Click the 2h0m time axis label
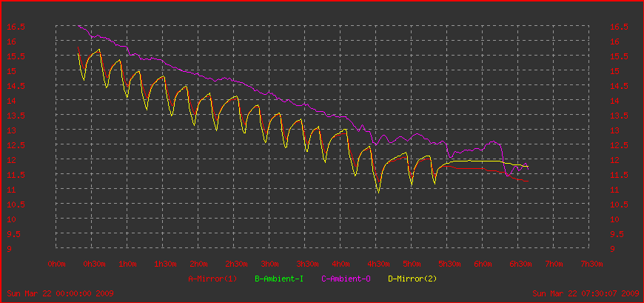Screen dimensions: 644x303 click(x=199, y=264)
